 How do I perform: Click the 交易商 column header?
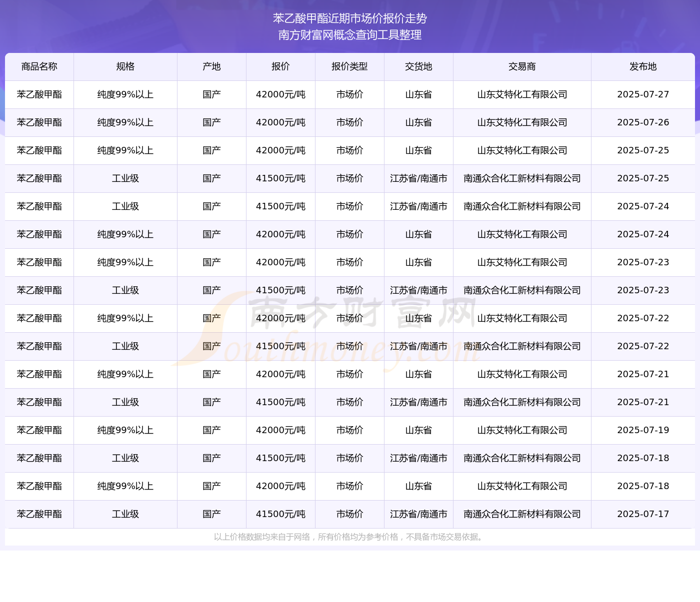pos(522,66)
